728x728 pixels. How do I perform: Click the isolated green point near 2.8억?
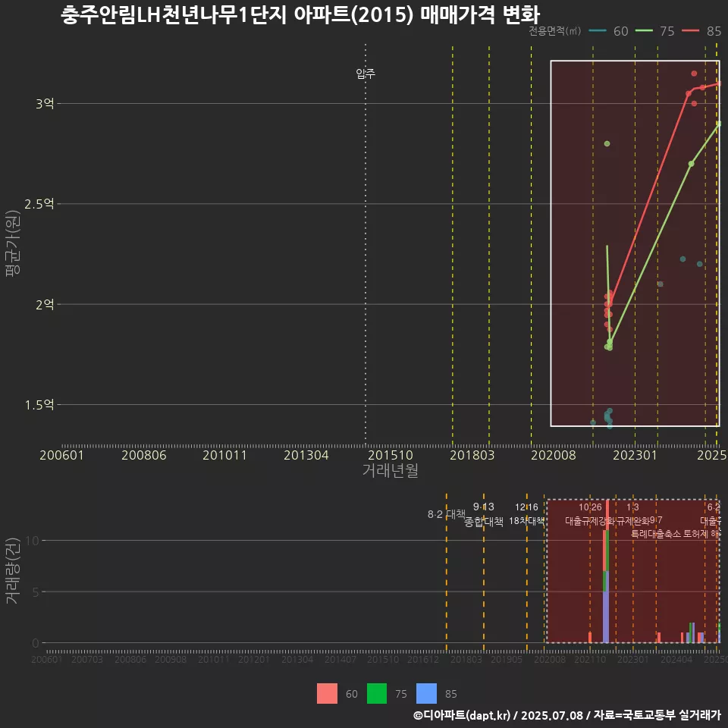[x=607, y=144]
